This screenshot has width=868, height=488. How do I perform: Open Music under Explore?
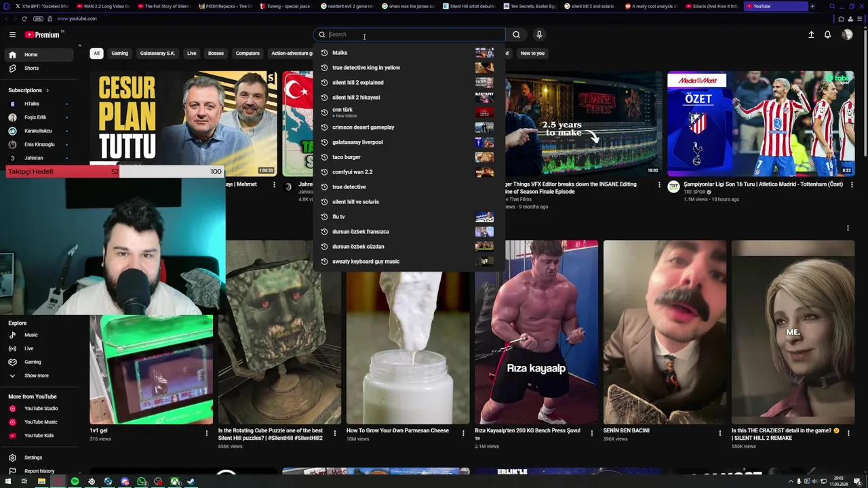(38, 335)
